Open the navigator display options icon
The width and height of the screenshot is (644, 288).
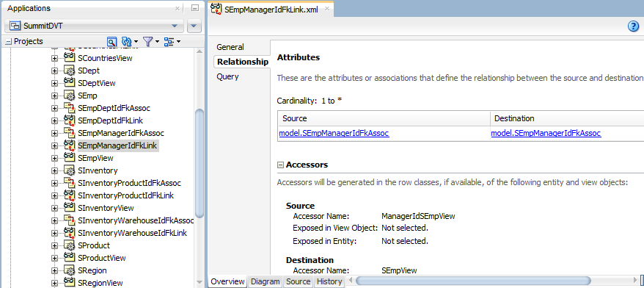coord(172,42)
